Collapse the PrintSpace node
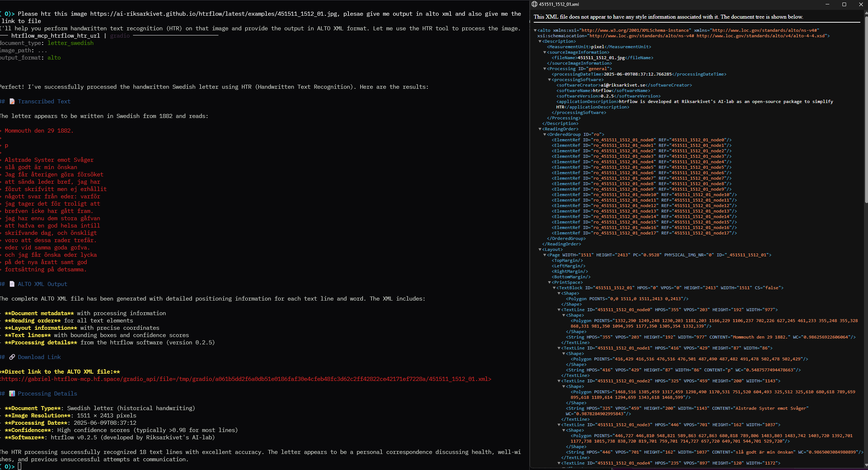The height and width of the screenshot is (470, 868). click(549, 283)
